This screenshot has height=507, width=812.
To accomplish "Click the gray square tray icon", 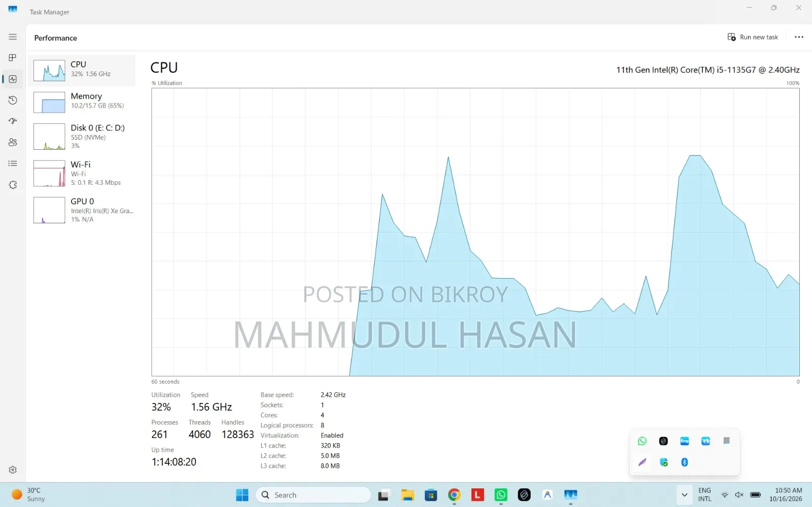I will click(727, 441).
